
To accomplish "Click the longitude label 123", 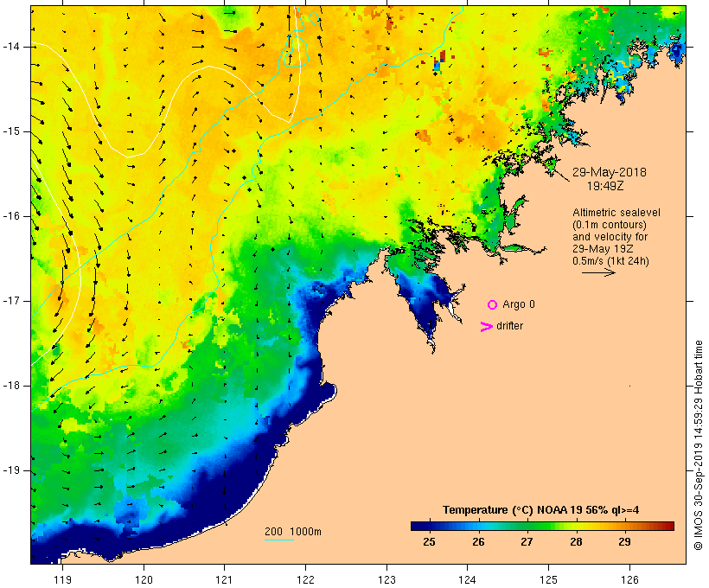I will pos(386,580).
